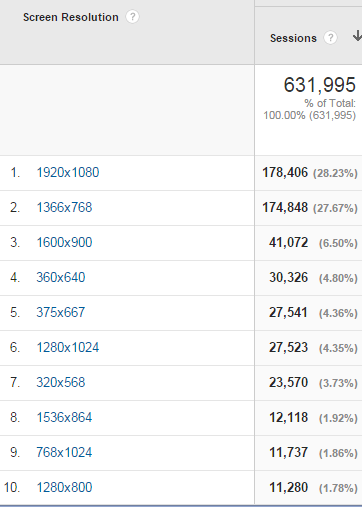This screenshot has height=507, width=362.
Task: Open the 1280x800 resolution link
Action: click(64, 487)
